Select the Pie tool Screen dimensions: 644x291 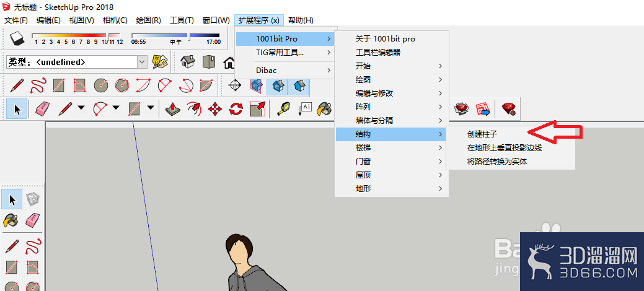pos(206,85)
